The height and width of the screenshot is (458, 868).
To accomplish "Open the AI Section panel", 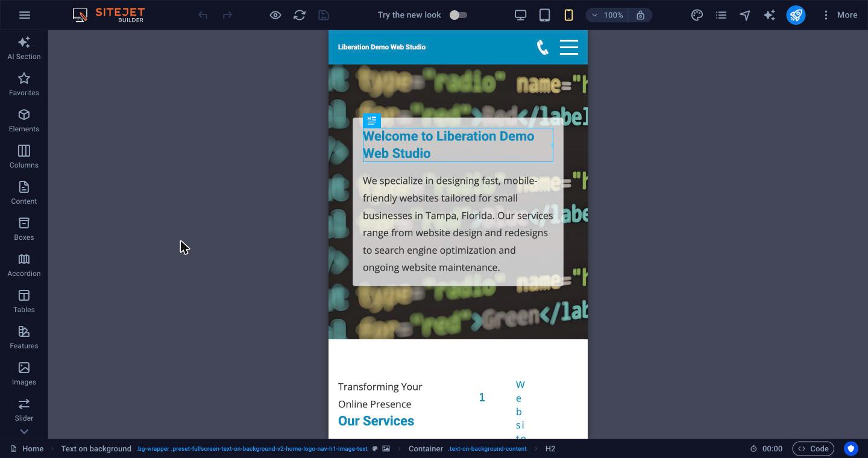I will coord(24,48).
